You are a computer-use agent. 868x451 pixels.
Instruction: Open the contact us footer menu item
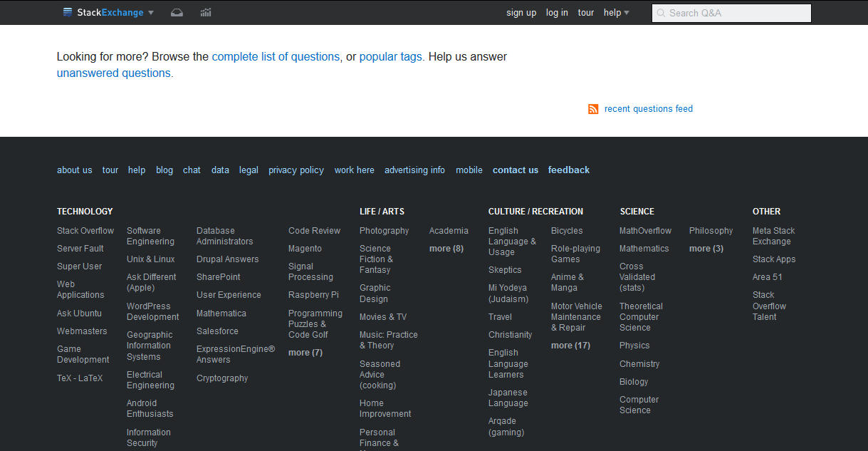pyautogui.click(x=515, y=170)
